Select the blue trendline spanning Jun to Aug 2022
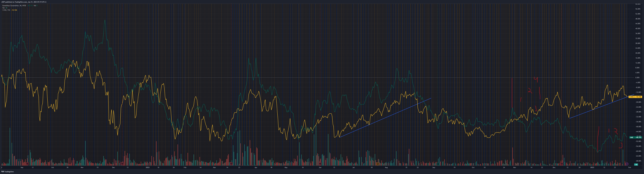The height and width of the screenshot is (174, 644). pos(385,117)
